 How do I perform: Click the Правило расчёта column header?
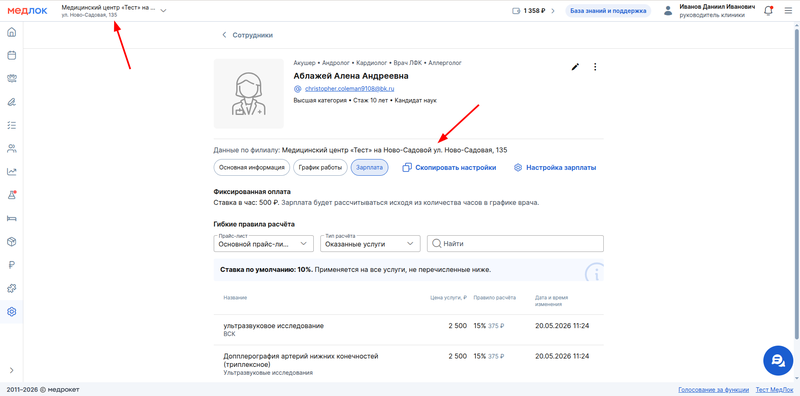pos(494,298)
